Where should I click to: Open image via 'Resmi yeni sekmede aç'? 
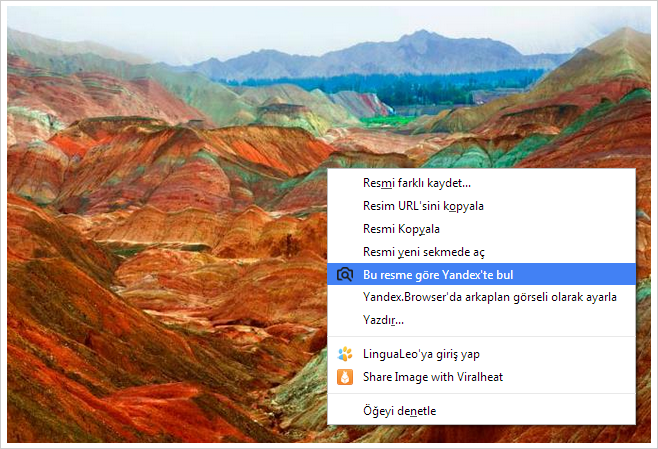[x=481, y=252]
